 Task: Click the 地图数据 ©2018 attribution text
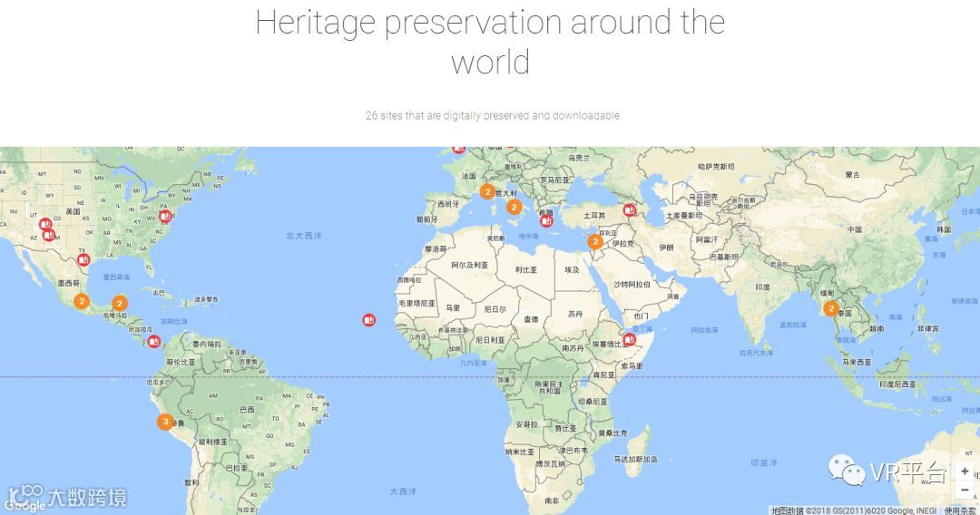pos(854,510)
